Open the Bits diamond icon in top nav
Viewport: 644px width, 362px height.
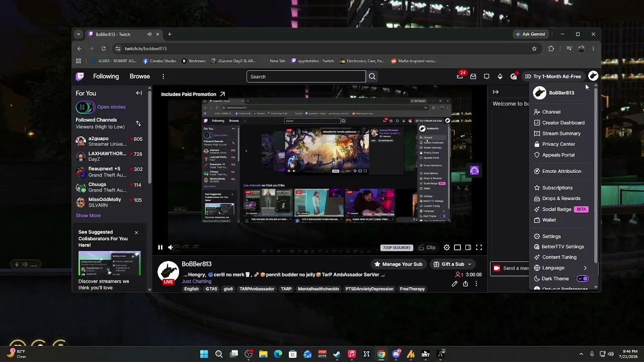coord(500,76)
